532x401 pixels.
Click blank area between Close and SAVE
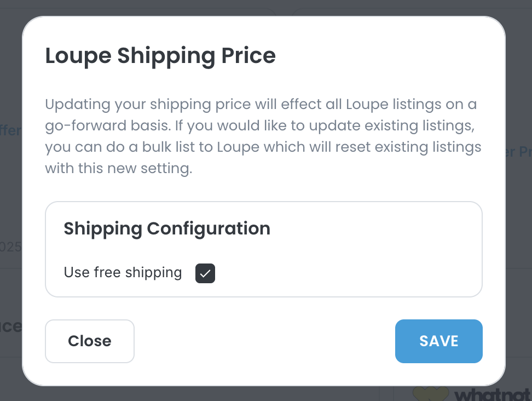click(x=263, y=341)
